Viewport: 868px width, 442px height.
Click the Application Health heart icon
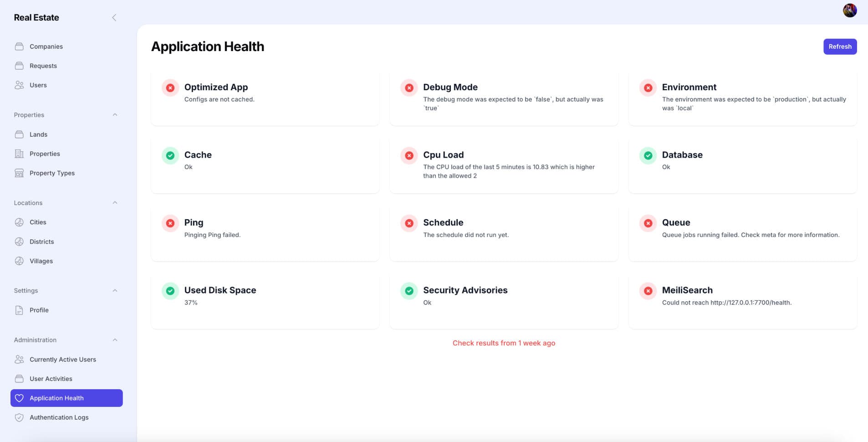19,398
